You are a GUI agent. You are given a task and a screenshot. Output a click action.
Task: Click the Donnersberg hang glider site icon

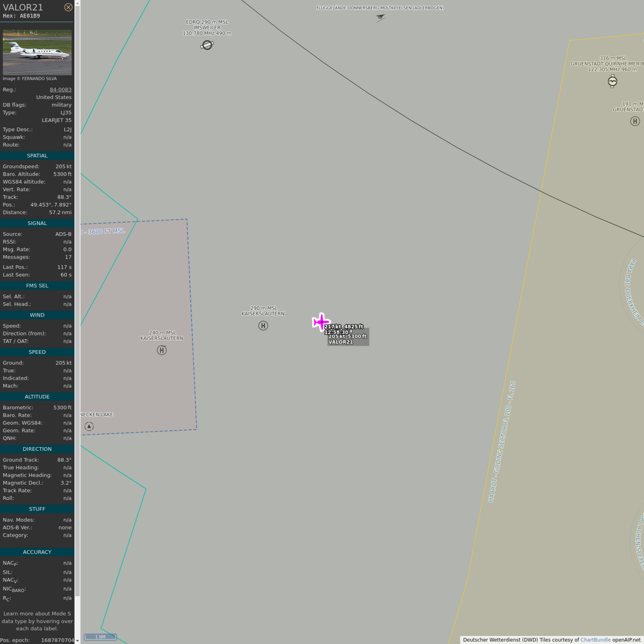coord(380,18)
